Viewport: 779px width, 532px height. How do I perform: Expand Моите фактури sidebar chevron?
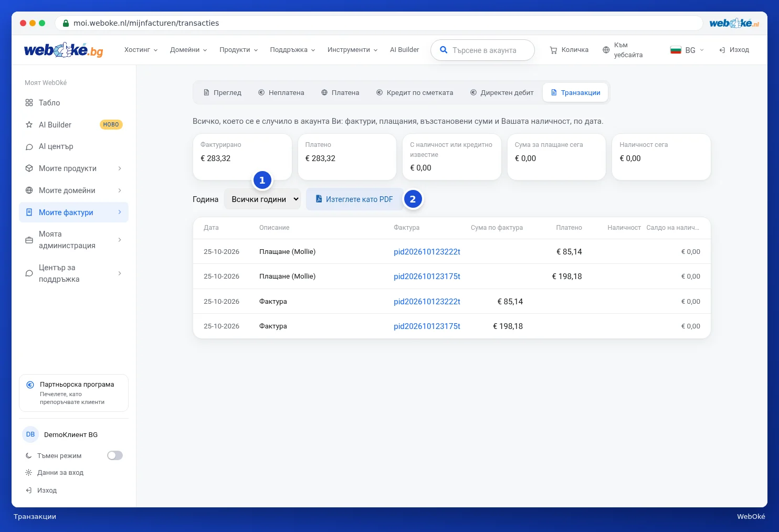point(120,212)
